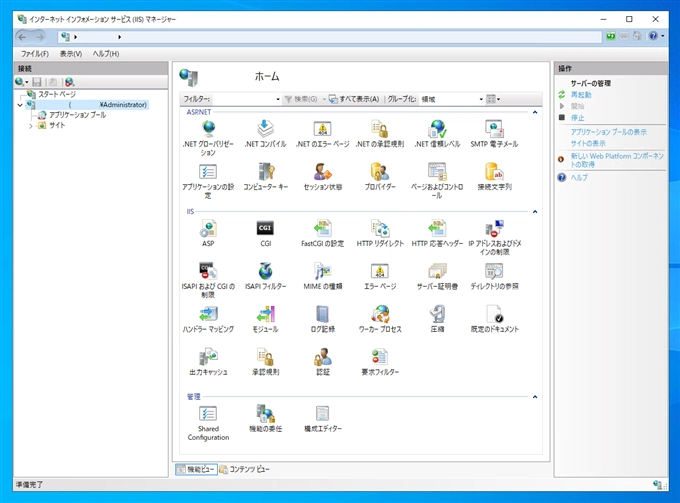
Task: Open HTTP 応答ヘッダー feature
Action: pyautogui.click(x=437, y=233)
